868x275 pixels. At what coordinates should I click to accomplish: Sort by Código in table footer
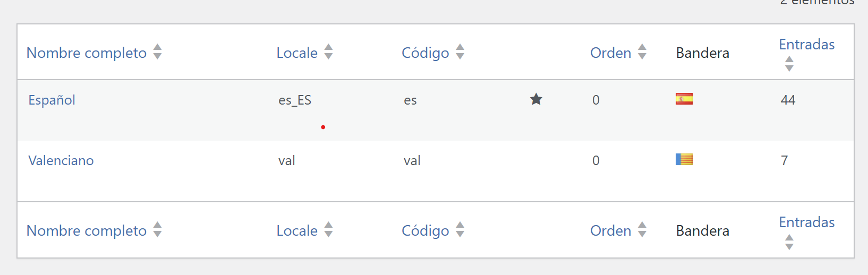(x=425, y=231)
